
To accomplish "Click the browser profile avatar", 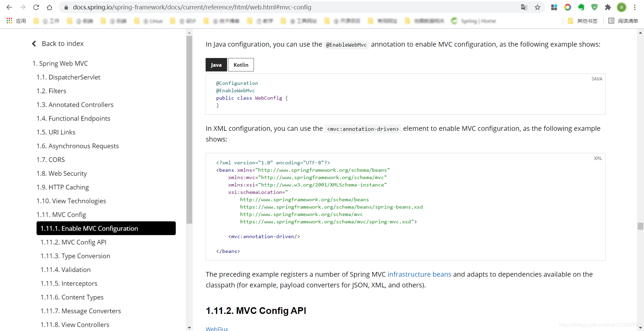I will (x=622, y=7).
